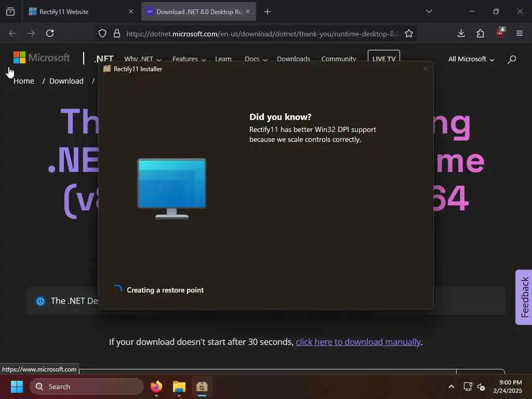Open a new tab with the plus button
The height and width of the screenshot is (399, 532).
coord(267,12)
